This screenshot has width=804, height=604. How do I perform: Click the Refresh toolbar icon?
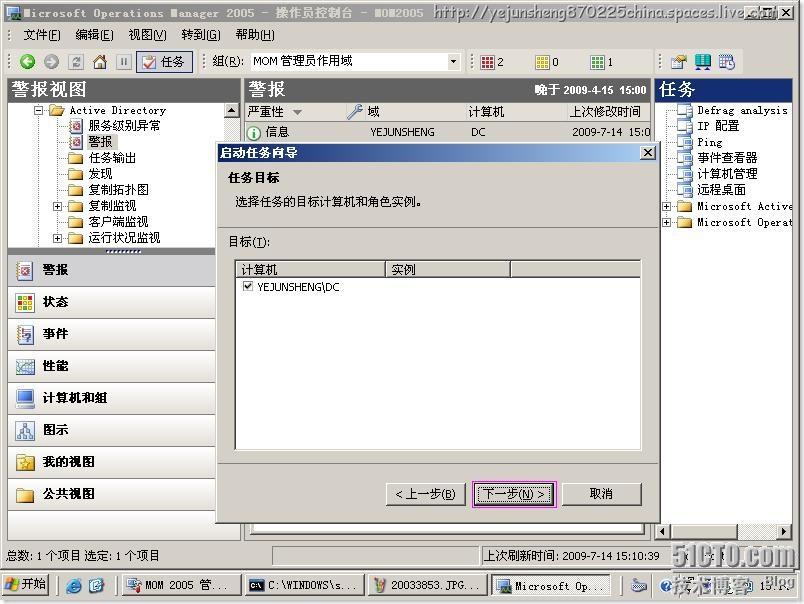[x=76, y=62]
